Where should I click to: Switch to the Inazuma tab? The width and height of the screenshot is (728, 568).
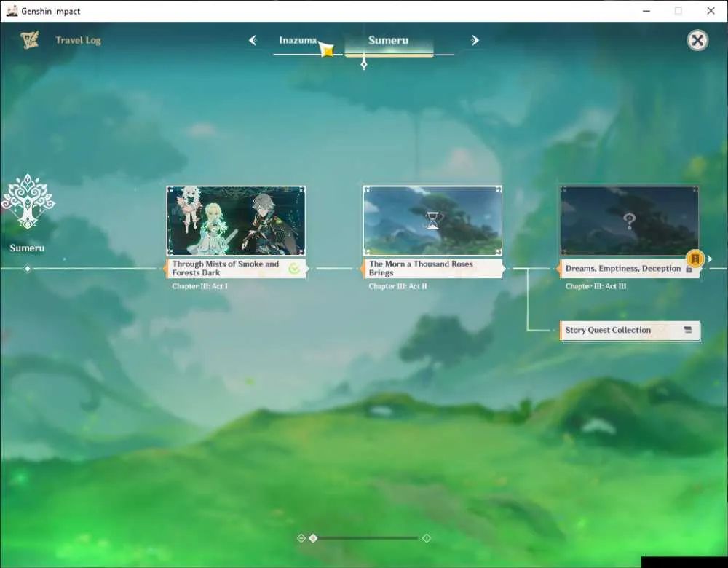(x=298, y=40)
